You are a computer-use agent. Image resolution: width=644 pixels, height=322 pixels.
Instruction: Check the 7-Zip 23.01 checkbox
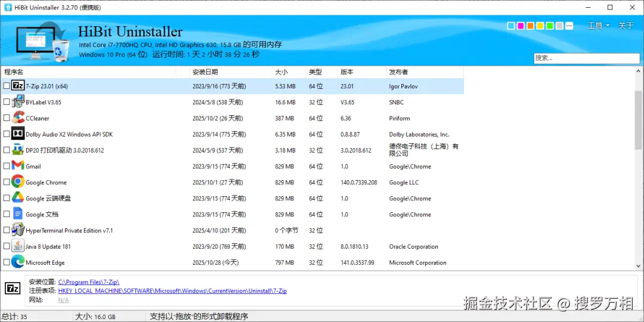tap(6, 86)
